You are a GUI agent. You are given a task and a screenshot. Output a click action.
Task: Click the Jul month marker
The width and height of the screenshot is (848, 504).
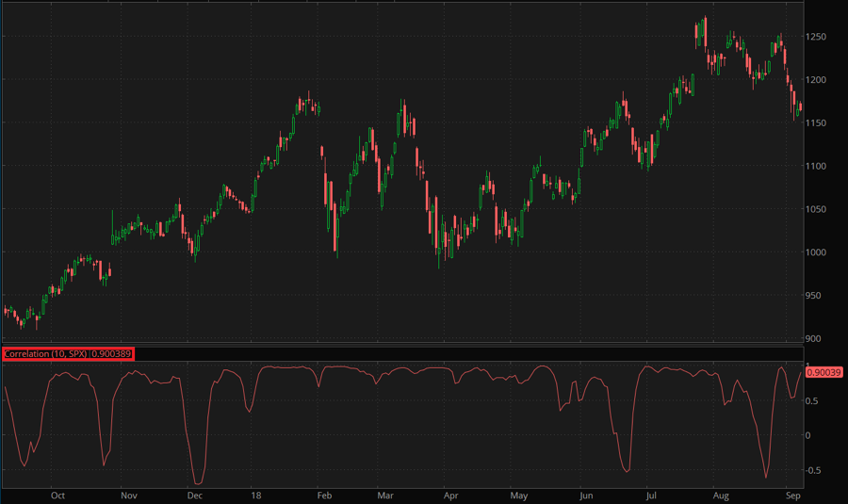coord(650,495)
